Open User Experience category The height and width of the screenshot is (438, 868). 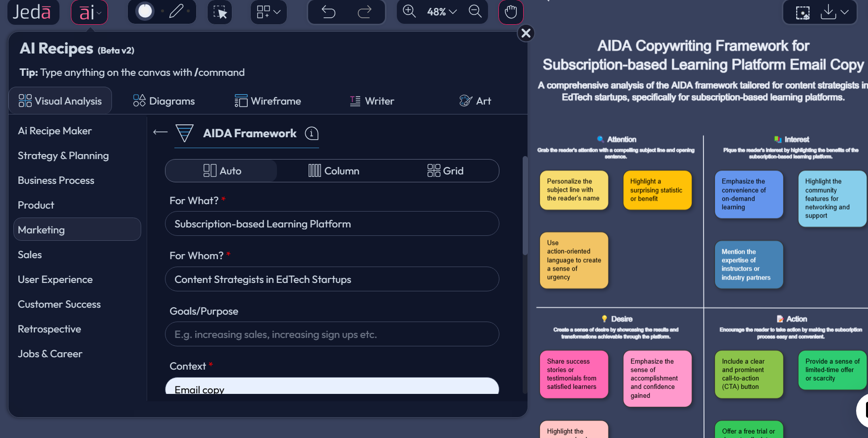coord(55,279)
